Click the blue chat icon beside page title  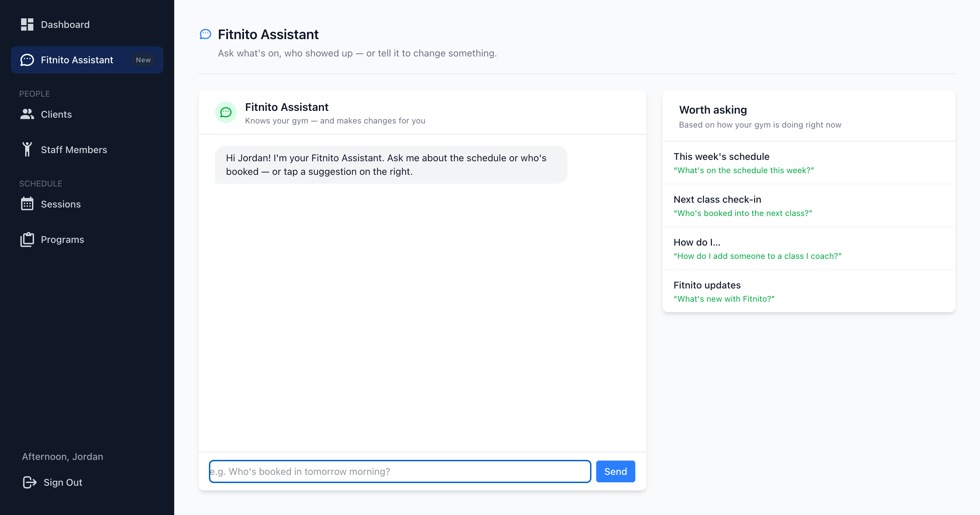pyautogui.click(x=206, y=34)
